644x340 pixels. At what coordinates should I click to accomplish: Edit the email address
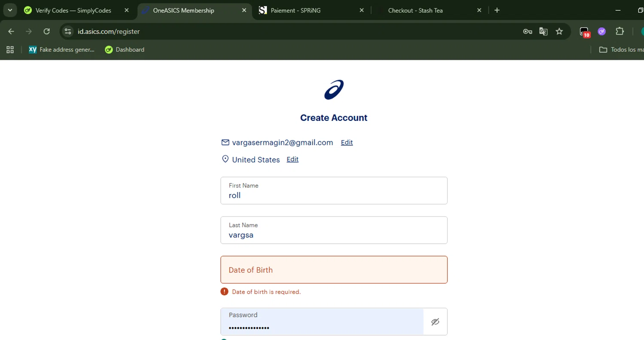[347, 142]
